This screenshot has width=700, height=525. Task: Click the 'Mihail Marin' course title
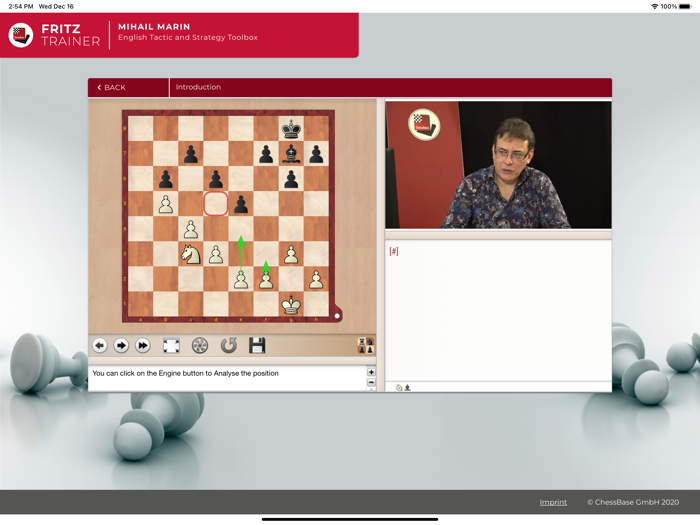point(154,27)
